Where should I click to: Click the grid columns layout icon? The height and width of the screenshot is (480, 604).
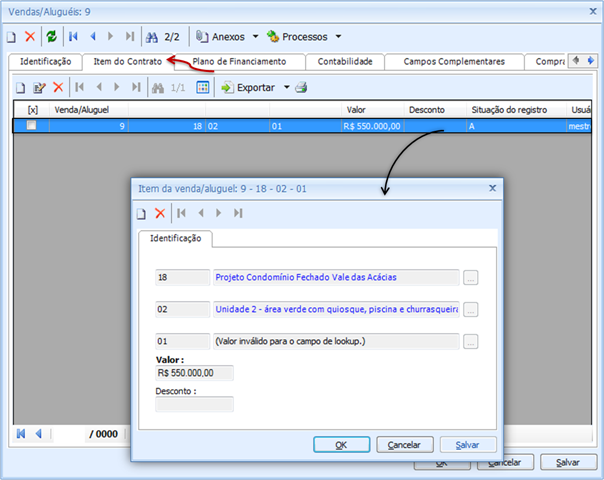(203, 87)
